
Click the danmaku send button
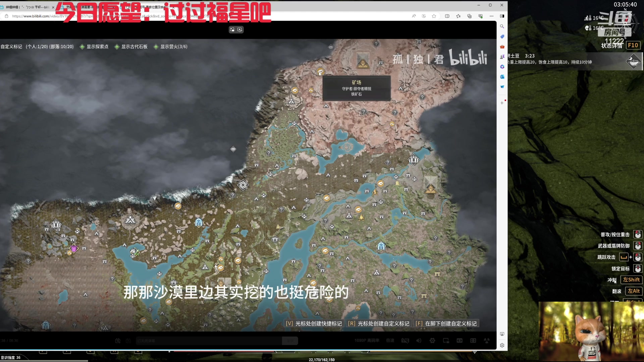click(x=290, y=341)
